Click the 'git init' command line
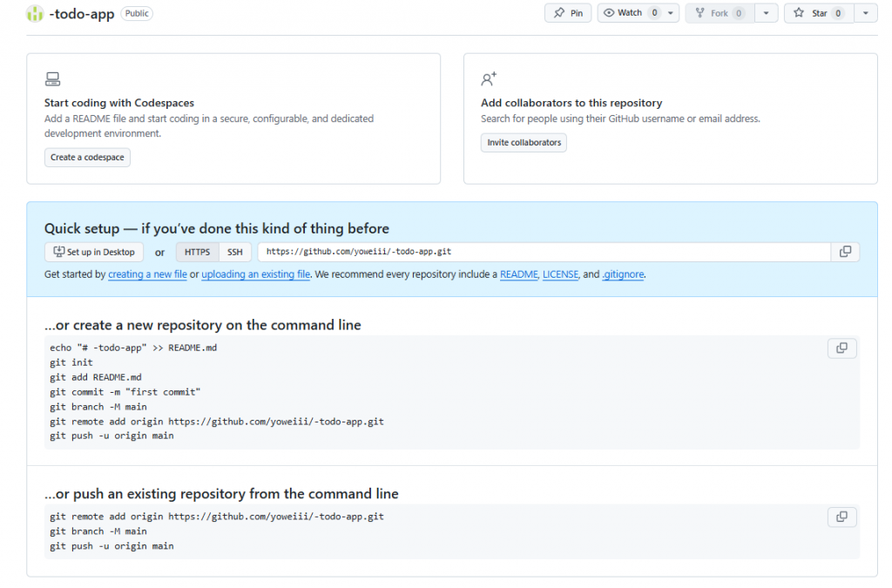Screen dimensions: 892x588 [x=71, y=362]
